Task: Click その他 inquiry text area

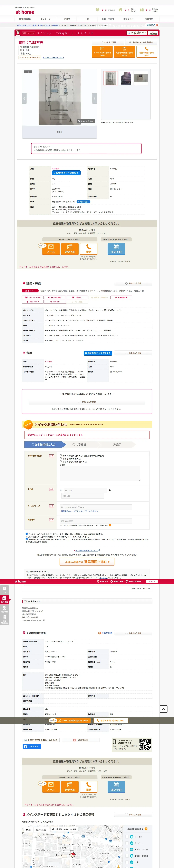Action: point(100,473)
